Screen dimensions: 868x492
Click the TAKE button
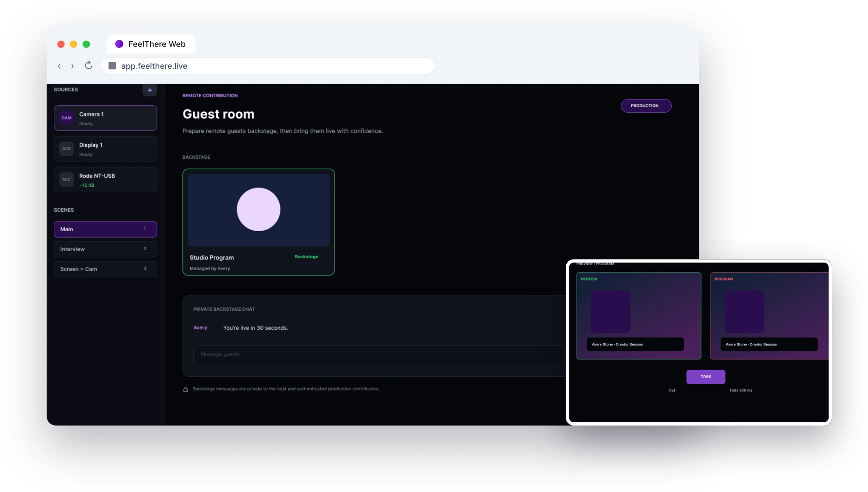tap(706, 377)
